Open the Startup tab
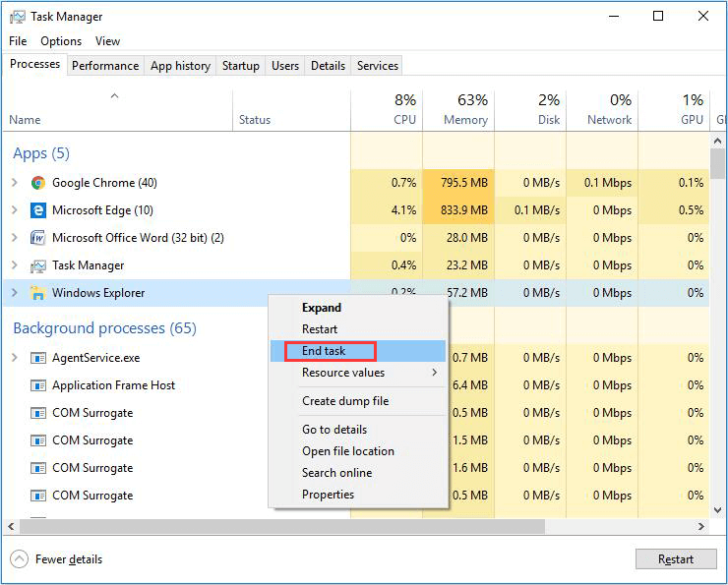This screenshot has width=728, height=585. coord(241,66)
